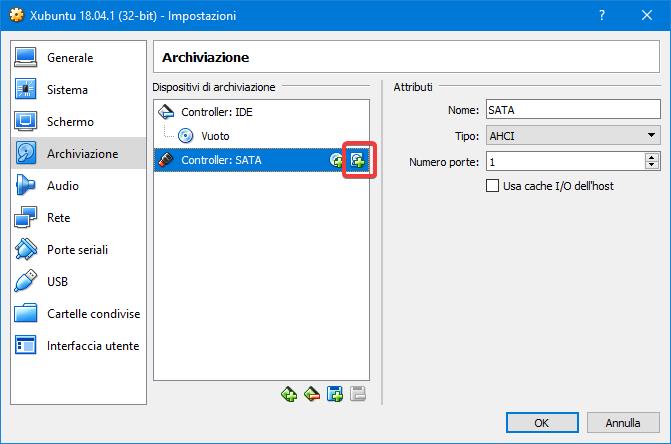Click add new storage controller icon
The height and width of the screenshot is (444, 671).
click(289, 394)
